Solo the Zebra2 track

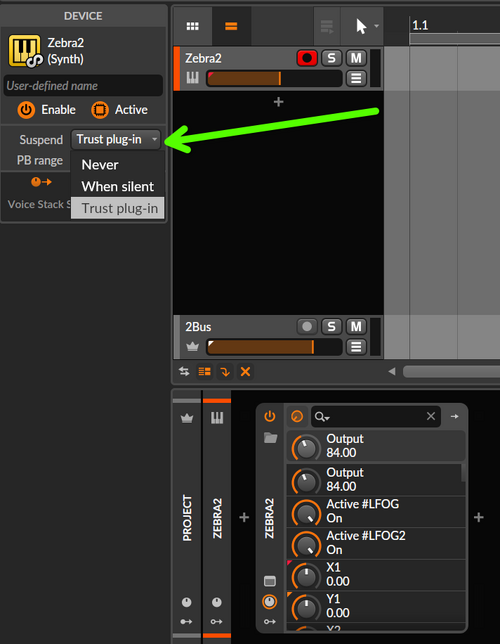331,58
